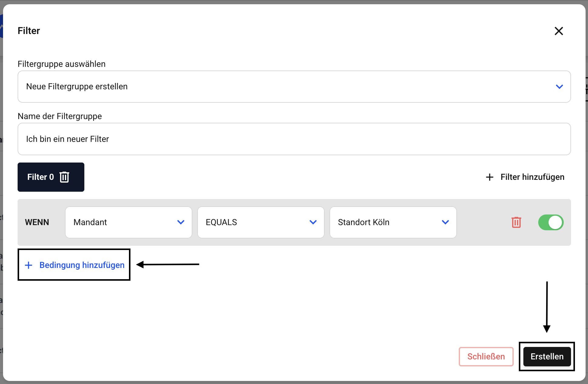
Task: Focus the Name der Filtergruppe text field
Action: [294, 139]
